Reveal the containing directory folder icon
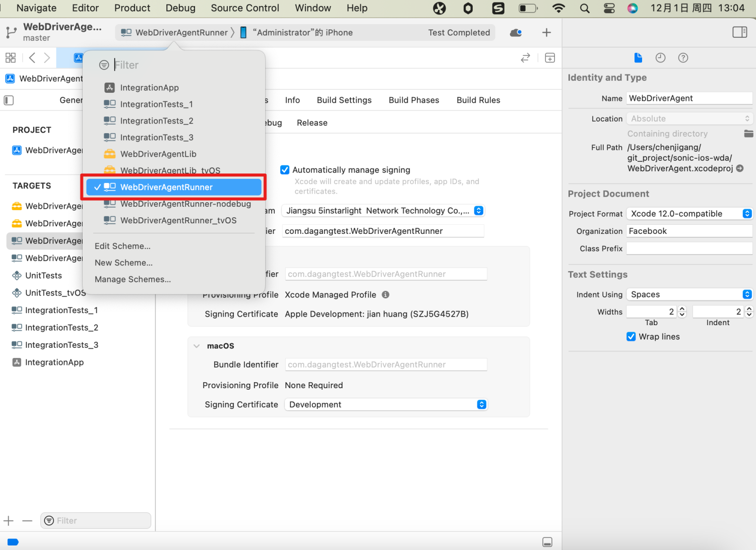The width and height of the screenshot is (756, 550). 748,134
